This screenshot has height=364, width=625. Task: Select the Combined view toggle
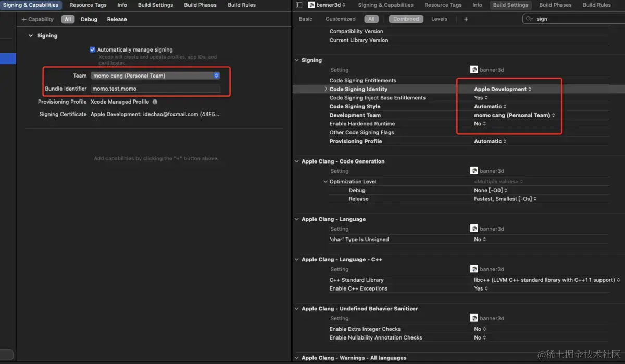406,19
